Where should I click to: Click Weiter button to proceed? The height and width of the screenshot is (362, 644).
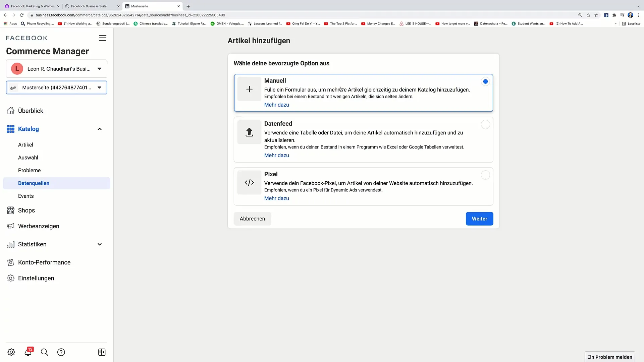coord(479,218)
